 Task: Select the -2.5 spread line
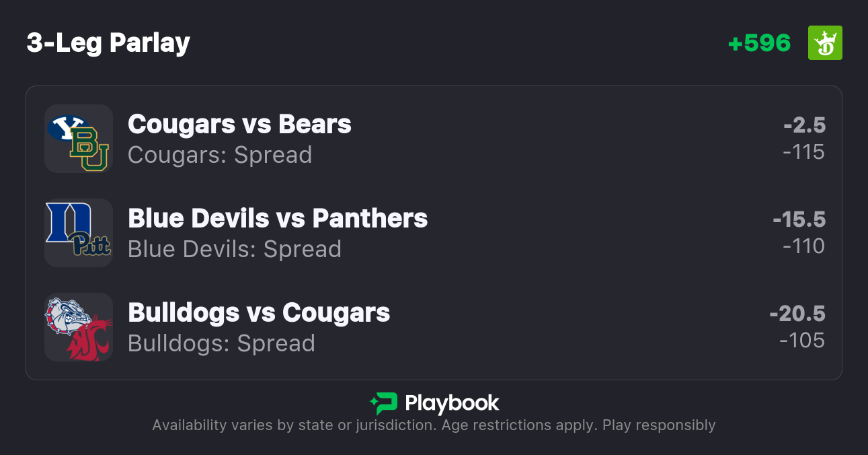pyautogui.click(x=804, y=125)
